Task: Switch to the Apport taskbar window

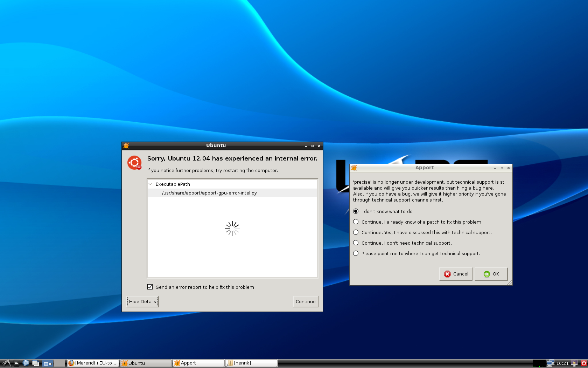Action: pyautogui.click(x=199, y=363)
